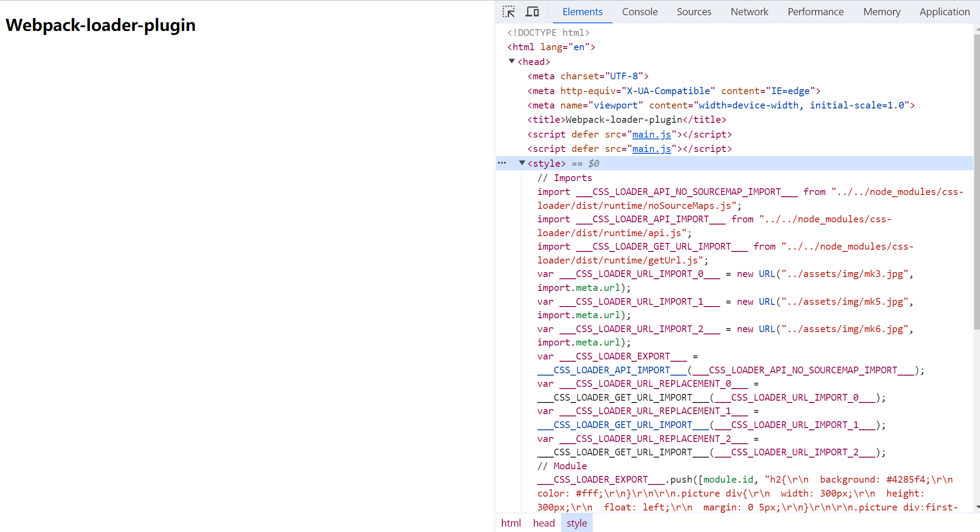Image resolution: width=980 pixels, height=532 pixels.
Task: Select the meta charset UTF-8 node
Action: point(588,76)
